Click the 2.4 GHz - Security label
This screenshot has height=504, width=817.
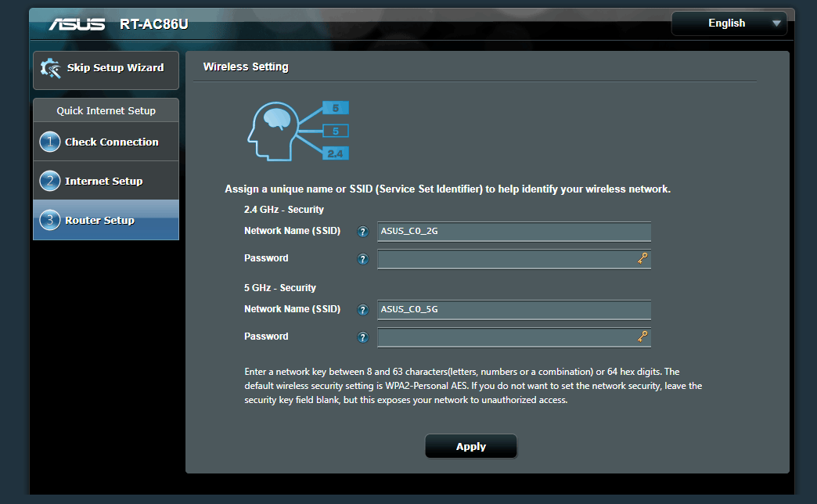pyautogui.click(x=284, y=210)
